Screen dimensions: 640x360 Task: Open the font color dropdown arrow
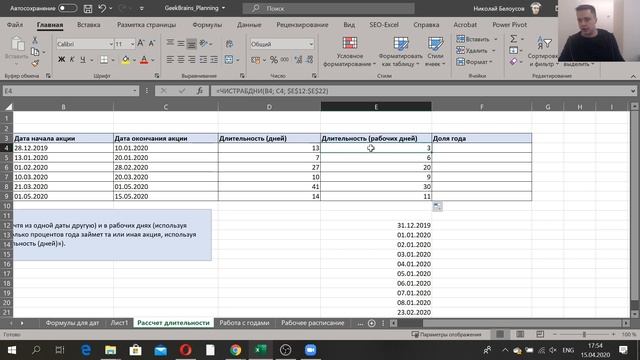pyautogui.click(x=153, y=60)
